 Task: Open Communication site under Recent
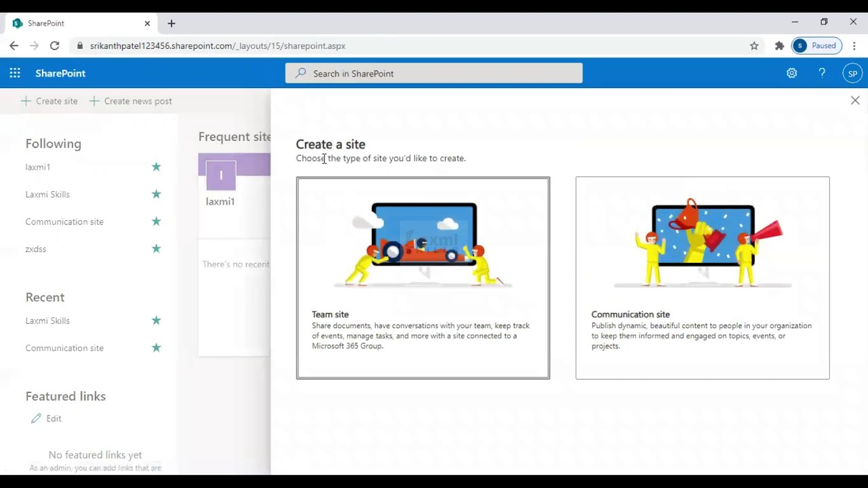(x=64, y=348)
